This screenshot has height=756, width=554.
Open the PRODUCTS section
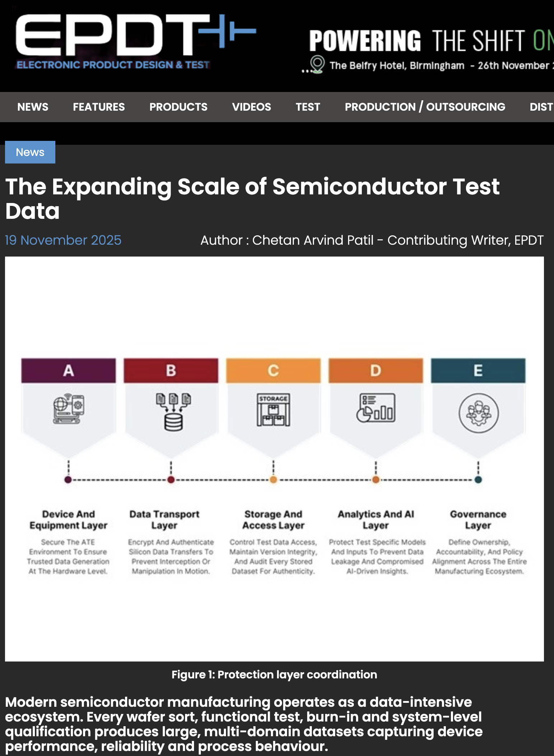[179, 107]
